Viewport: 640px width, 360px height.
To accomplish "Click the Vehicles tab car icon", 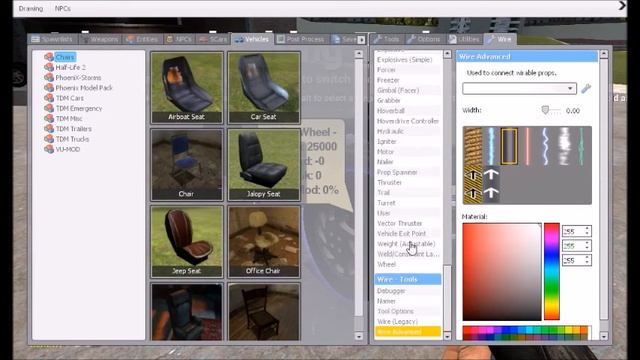I will tap(239, 39).
